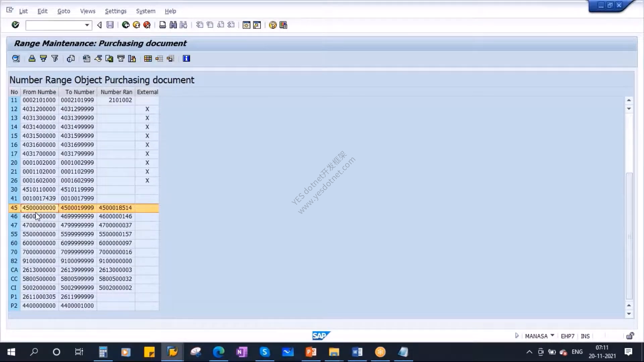Click the yellow Exit arrow icon
The height and width of the screenshot is (362, 644).
(137, 25)
